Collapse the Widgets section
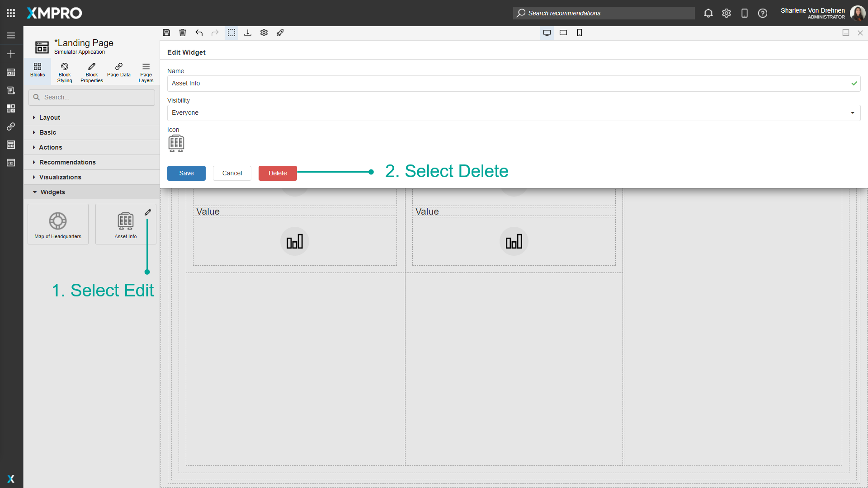This screenshot has height=488, width=868. [53, 192]
